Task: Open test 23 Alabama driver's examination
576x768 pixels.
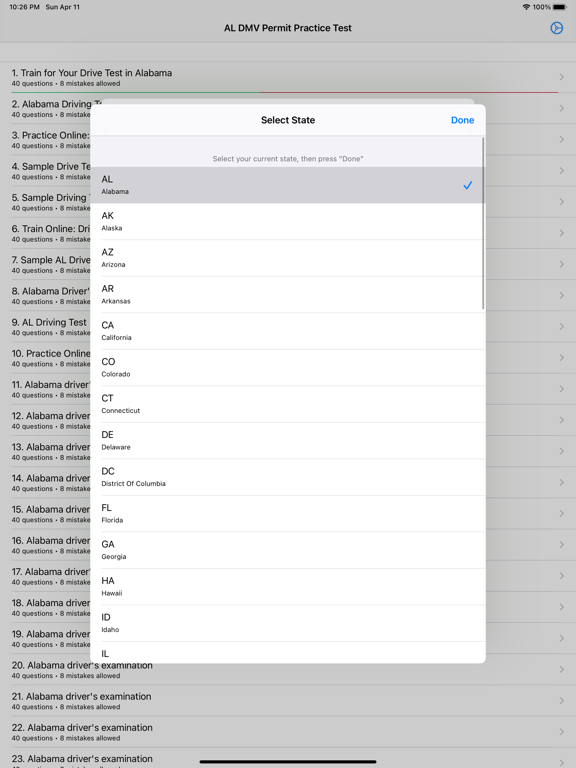Action: (288, 758)
